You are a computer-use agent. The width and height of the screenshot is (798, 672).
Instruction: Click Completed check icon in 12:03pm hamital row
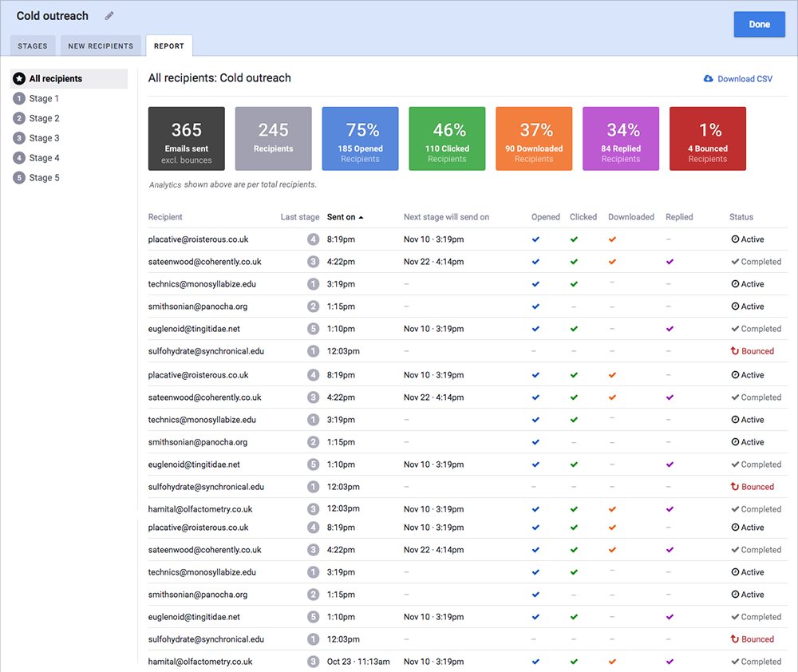point(735,509)
